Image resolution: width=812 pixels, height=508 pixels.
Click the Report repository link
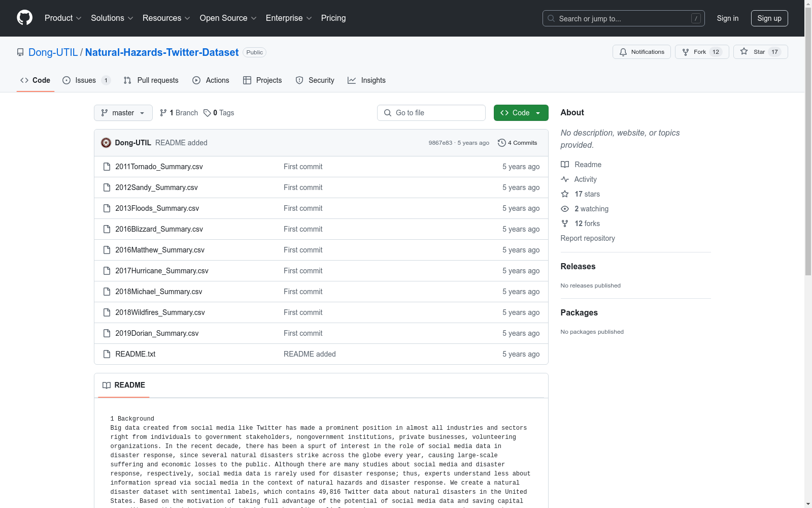[588, 238]
